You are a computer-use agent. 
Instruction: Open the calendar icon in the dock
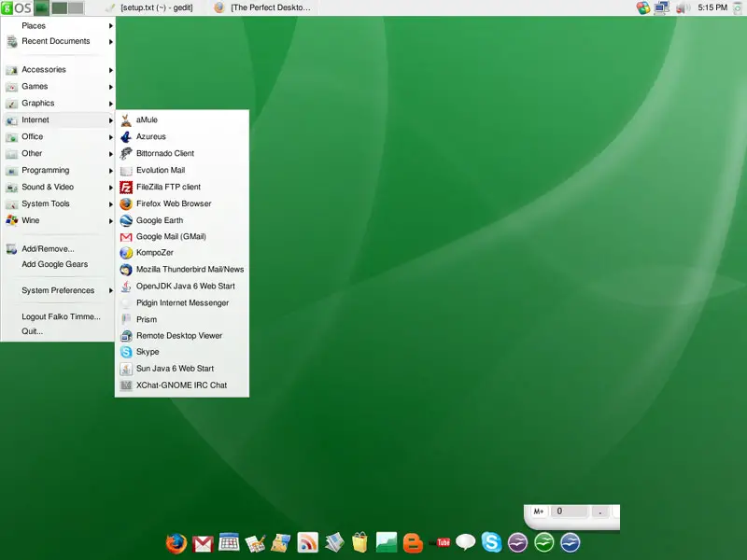229,542
